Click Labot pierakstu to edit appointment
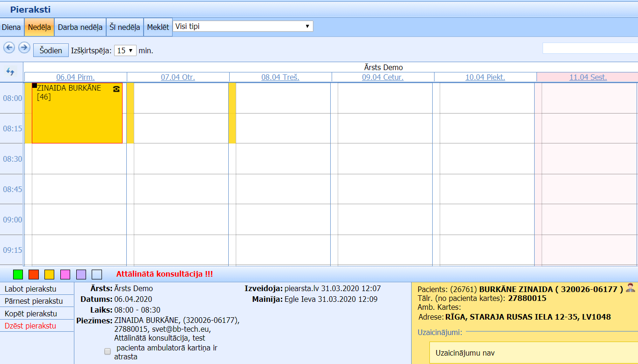 click(x=30, y=288)
